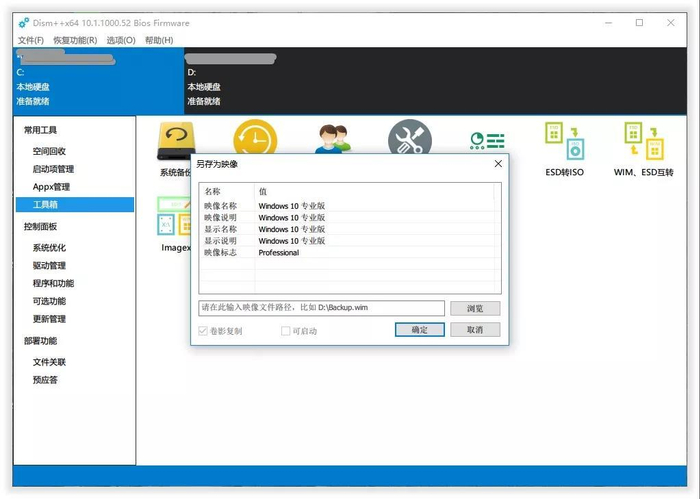Maximize the Dism++ window

pyautogui.click(x=639, y=23)
